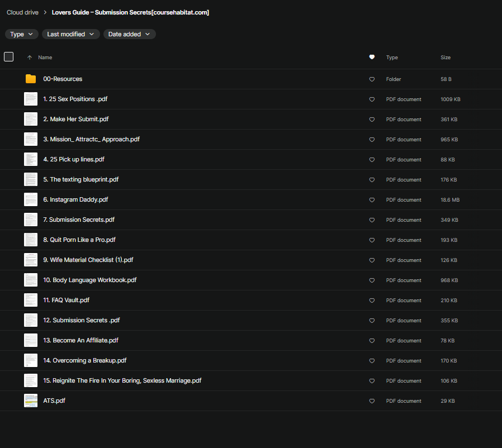The image size is (502, 448).
Task: Mark ATS.pdf as favorite via heart icon
Action: click(x=372, y=401)
